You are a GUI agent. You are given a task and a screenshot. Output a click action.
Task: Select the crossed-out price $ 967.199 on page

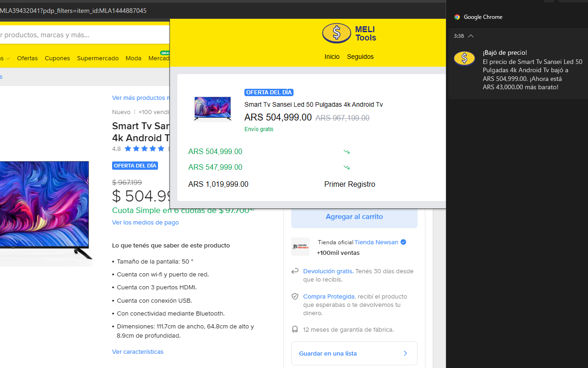(127, 182)
